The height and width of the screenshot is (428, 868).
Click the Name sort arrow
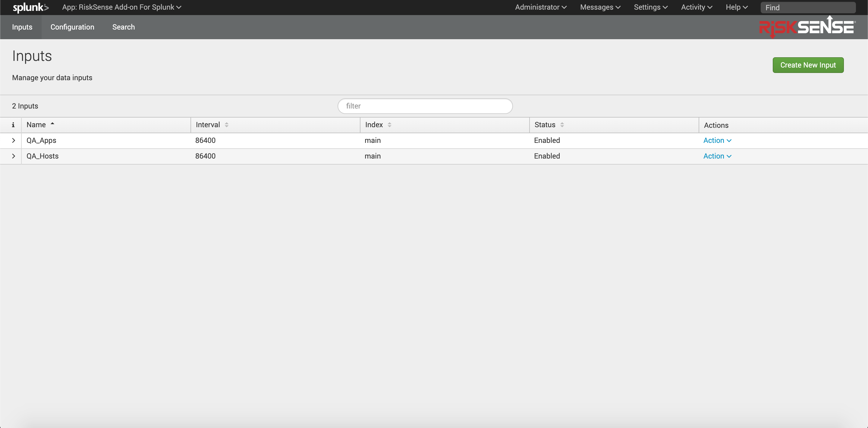52,124
